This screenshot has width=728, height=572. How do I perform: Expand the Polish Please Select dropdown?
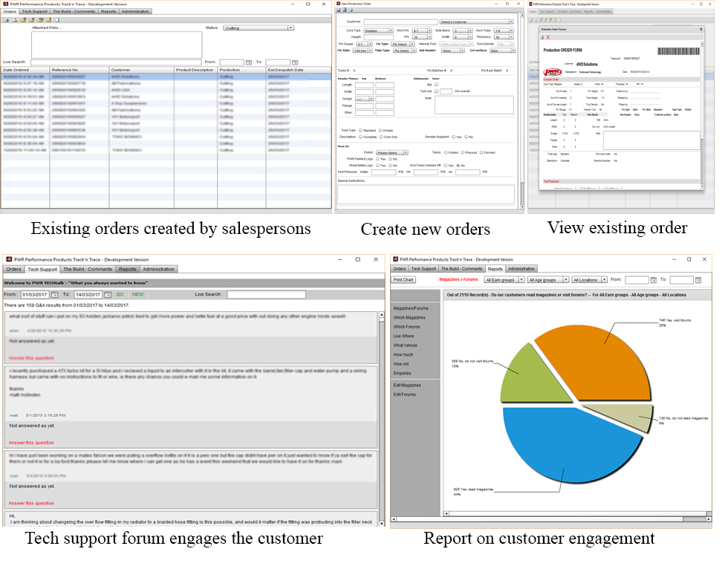392,152
